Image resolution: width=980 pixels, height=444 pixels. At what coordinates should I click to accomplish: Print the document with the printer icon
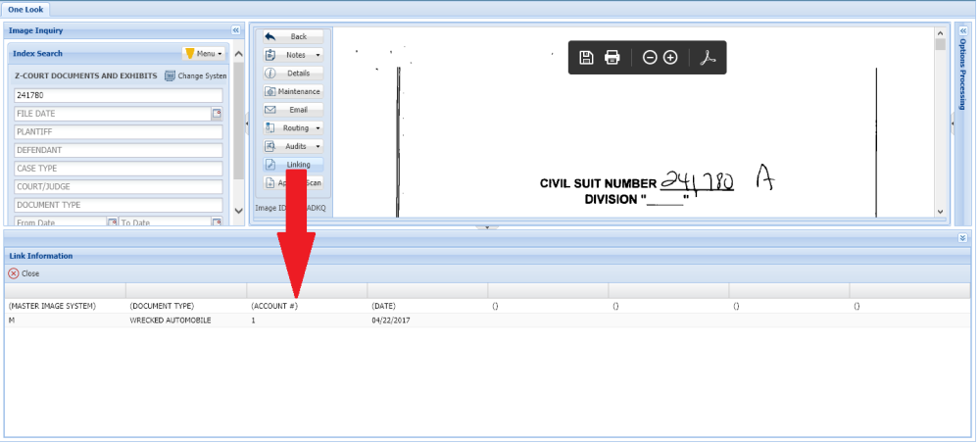click(x=612, y=58)
